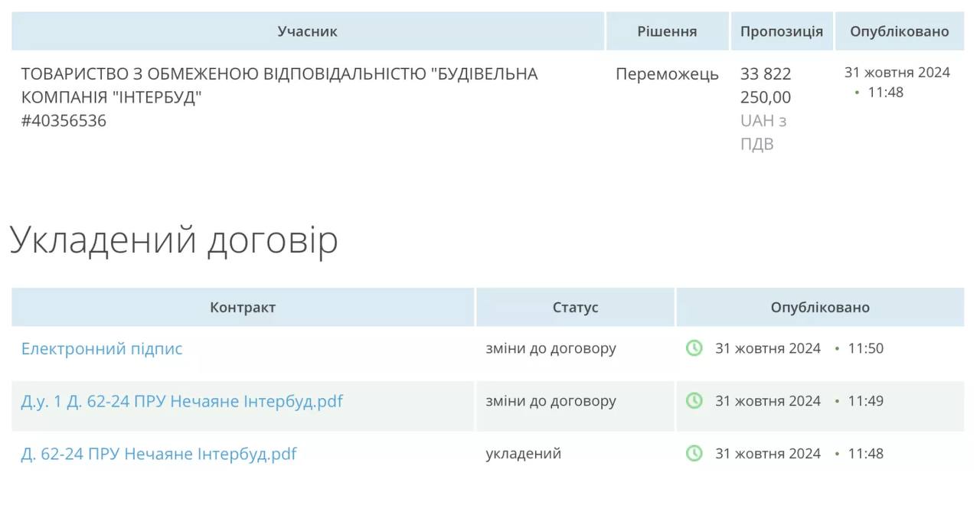Click the Контракт column header
Viewport: 980px width, 528px height.
pyautogui.click(x=243, y=308)
